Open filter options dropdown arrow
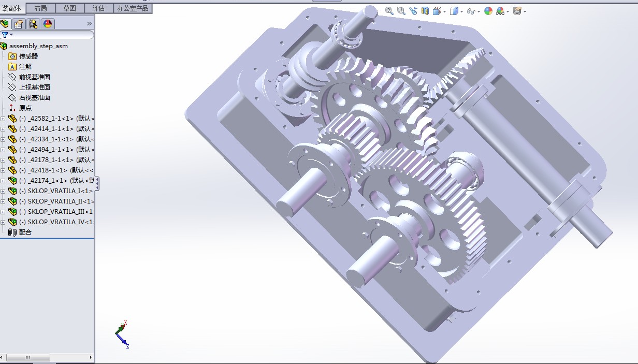The width and height of the screenshot is (638, 364). tap(11, 35)
